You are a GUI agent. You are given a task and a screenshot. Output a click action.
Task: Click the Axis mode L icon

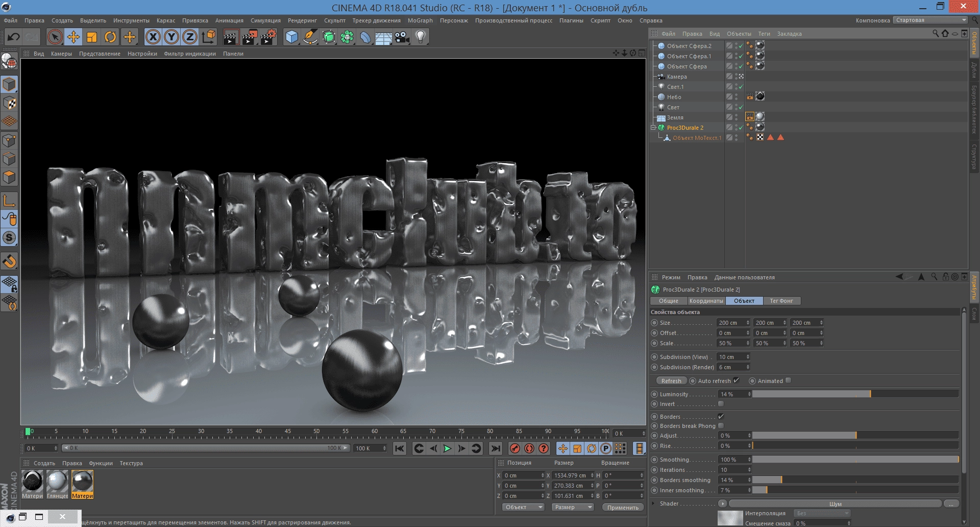coord(9,201)
